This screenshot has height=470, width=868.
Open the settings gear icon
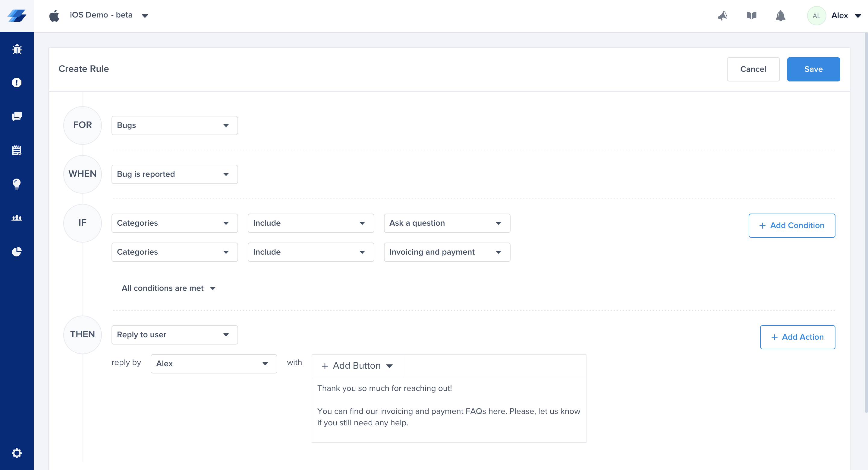click(x=17, y=453)
